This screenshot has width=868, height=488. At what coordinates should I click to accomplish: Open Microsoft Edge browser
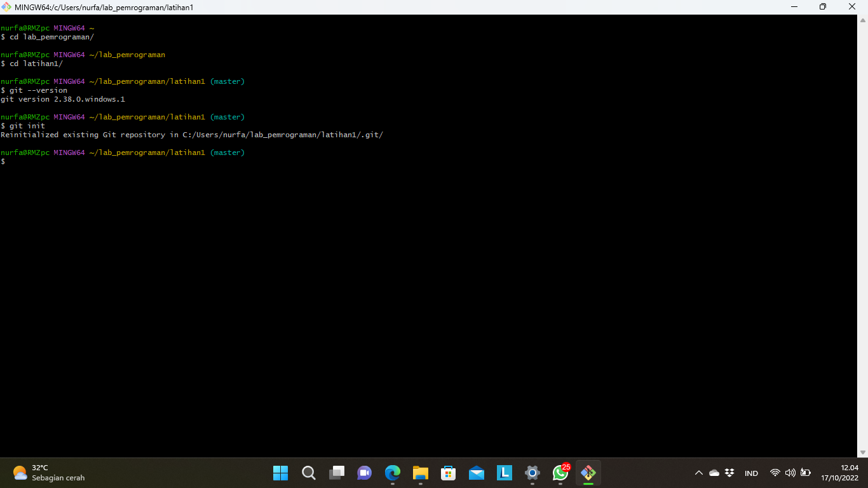click(392, 473)
